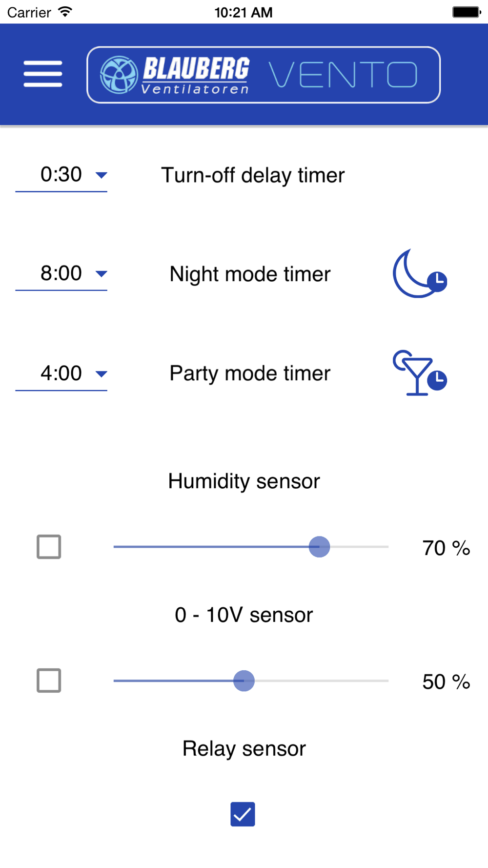Open the Turn-off delay timer dropdown
This screenshot has width=488, height=868.
(x=61, y=175)
